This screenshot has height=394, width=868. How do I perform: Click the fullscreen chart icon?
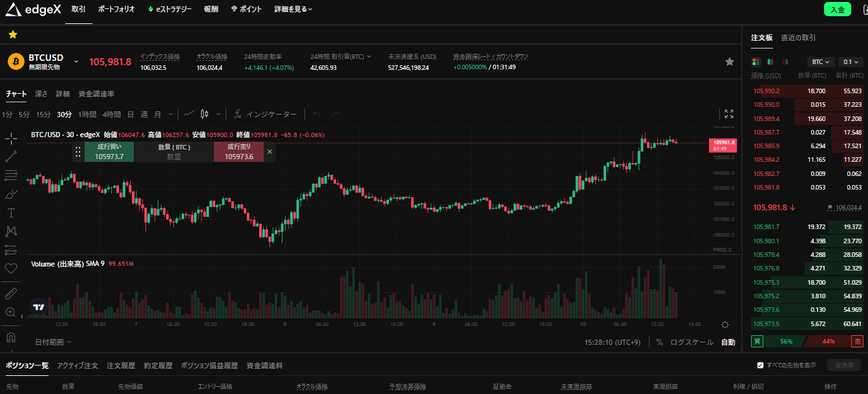tap(729, 114)
